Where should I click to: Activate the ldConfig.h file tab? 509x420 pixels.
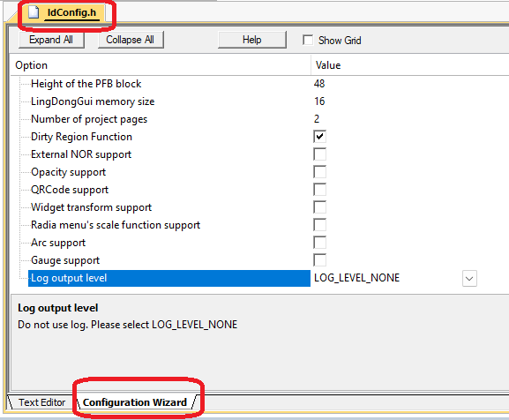click(66, 12)
